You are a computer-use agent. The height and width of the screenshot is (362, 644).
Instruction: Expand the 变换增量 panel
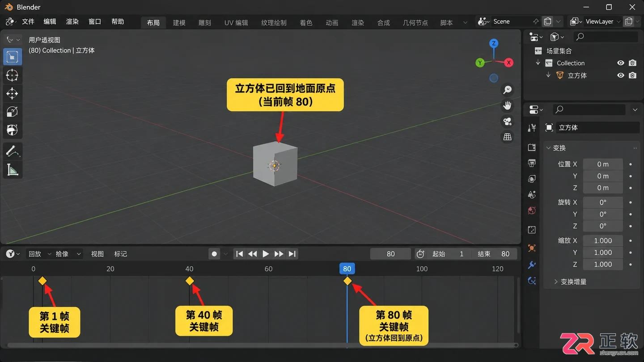(x=556, y=282)
